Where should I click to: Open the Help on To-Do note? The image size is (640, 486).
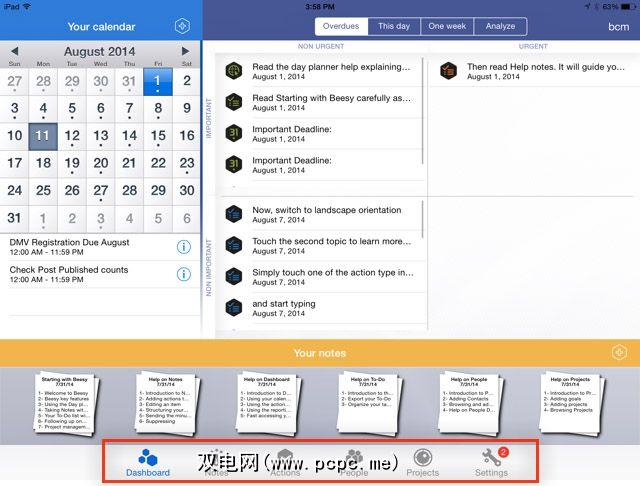(x=369, y=403)
